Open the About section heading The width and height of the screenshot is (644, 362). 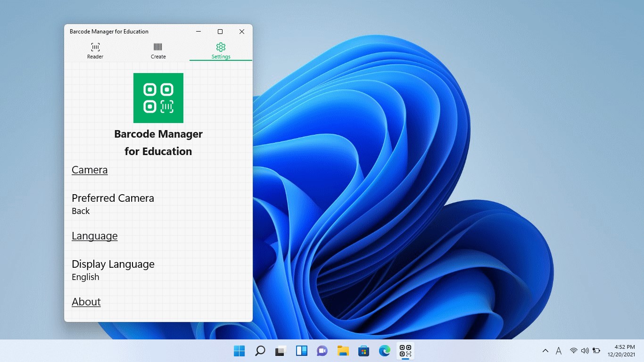tap(86, 302)
